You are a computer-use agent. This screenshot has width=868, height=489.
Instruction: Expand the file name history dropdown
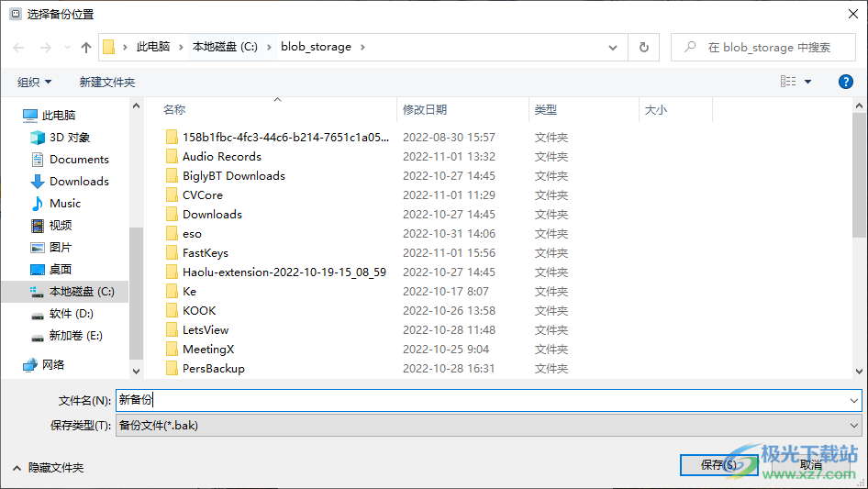click(x=854, y=400)
